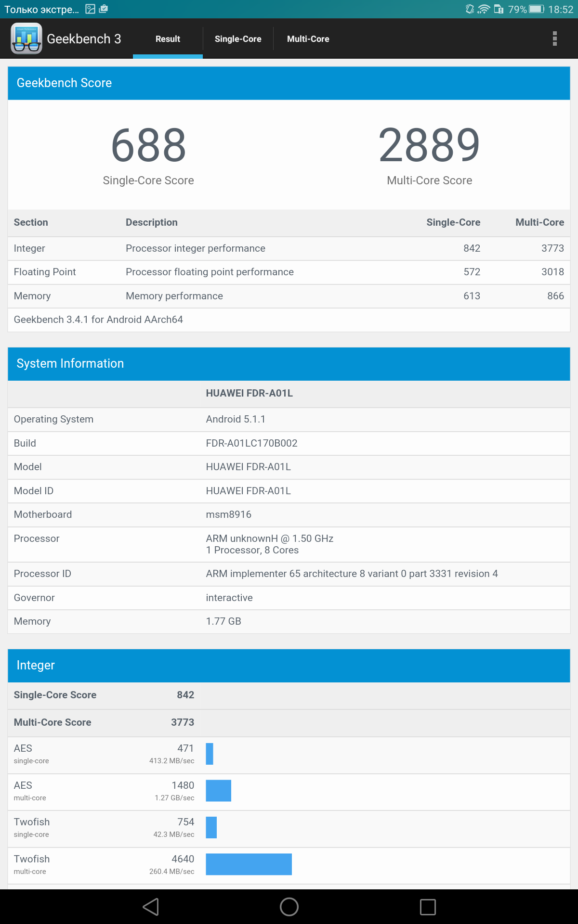Tap the HUAWEI FDR-A01L table heading
Viewport: 578px width, 924px height.
click(250, 393)
